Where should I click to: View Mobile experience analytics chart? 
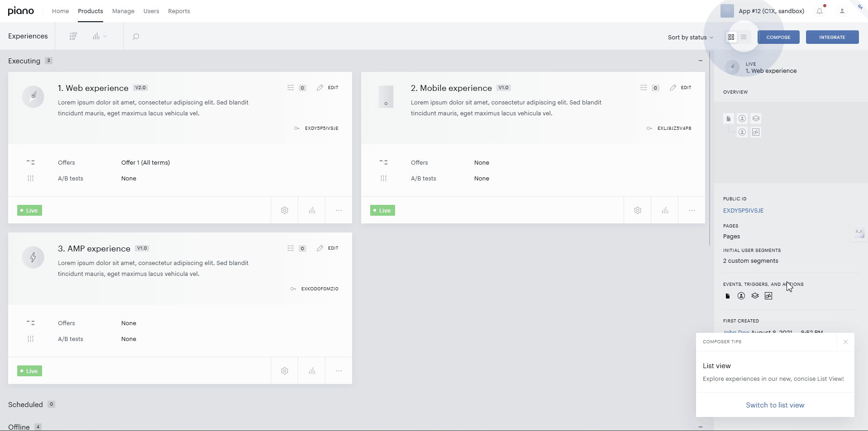click(665, 210)
